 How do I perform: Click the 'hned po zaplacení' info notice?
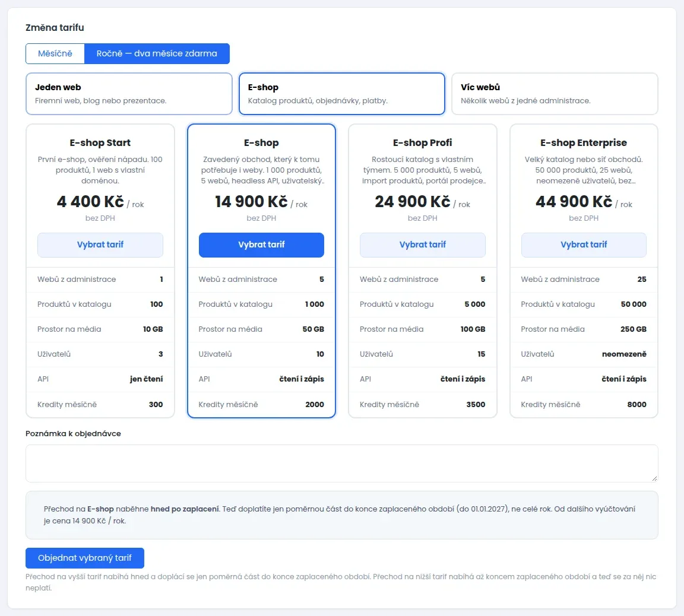click(x=342, y=515)
